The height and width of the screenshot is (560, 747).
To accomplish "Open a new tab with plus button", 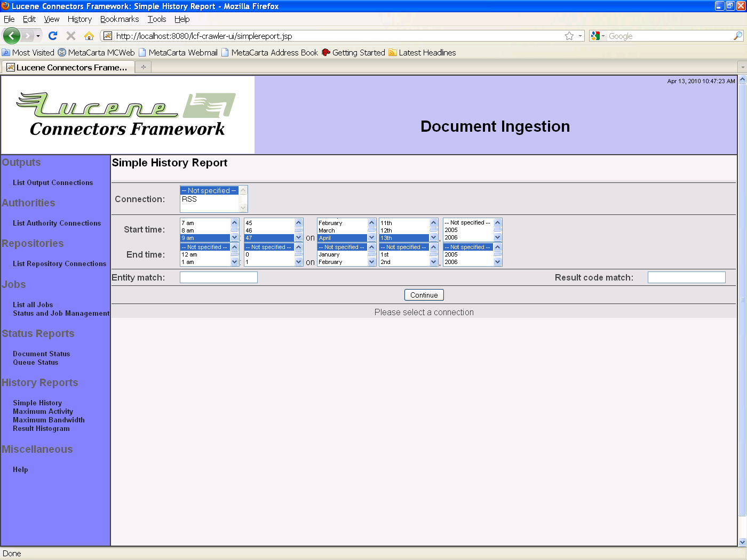I will tap(144, 67).
